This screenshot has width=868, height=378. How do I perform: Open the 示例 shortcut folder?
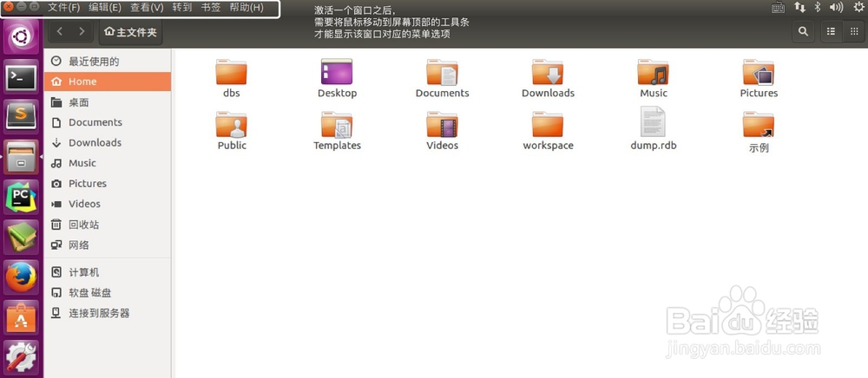(x=759, y=124)
